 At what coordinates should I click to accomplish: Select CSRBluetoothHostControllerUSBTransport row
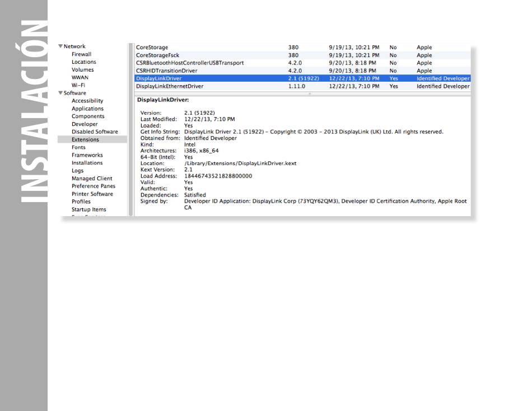pyautogui.click(x=189, y=63)
